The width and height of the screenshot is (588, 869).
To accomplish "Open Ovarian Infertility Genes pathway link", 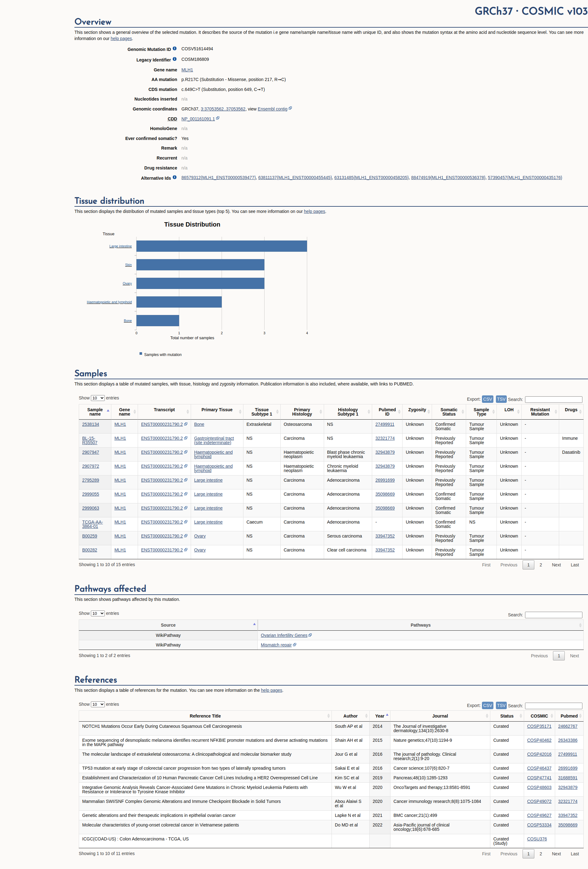I will point(284,635).
